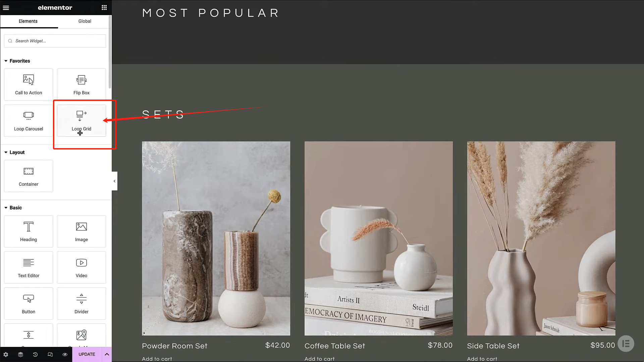Click the Search Widget input field
The width and height of the screenshot is (644, 362).
tap(55, 41)
